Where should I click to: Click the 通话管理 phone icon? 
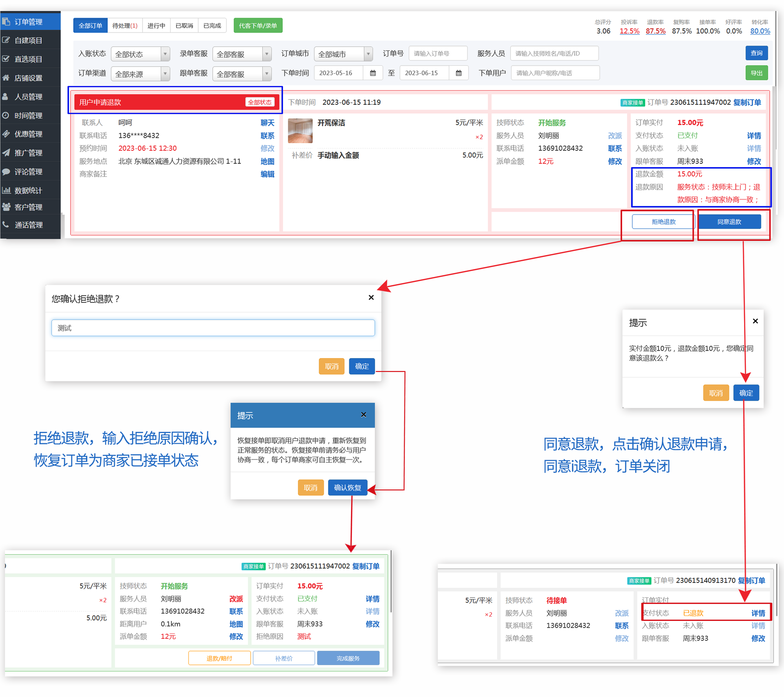click(6, 224)
